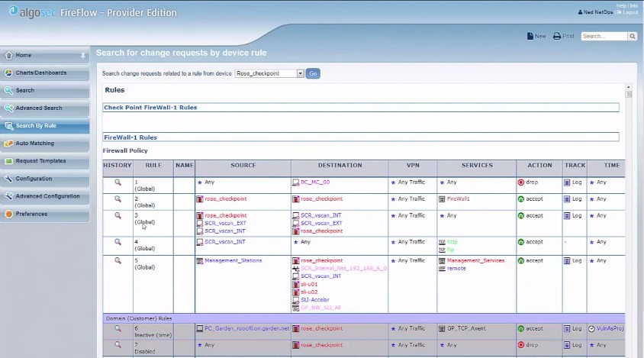Open the Management_Stations source object link
644x358 pixels.
[233, 260]
